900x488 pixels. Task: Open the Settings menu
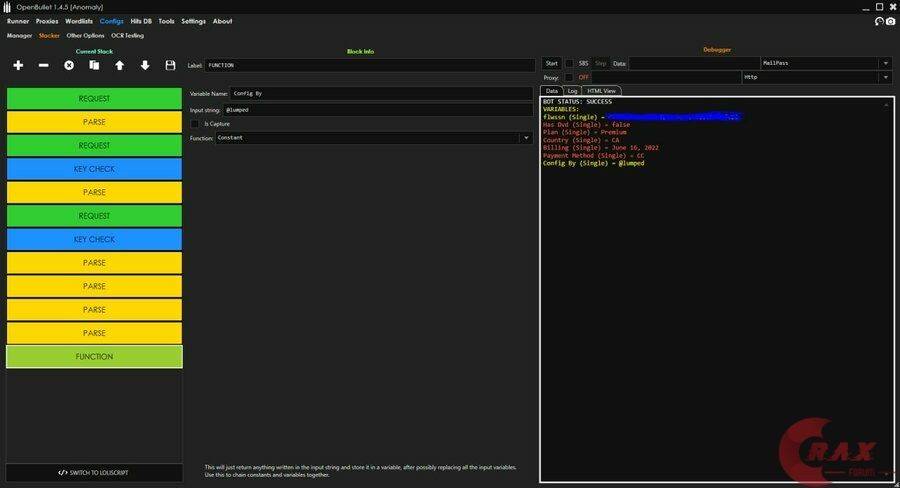[x=193, y=21]
